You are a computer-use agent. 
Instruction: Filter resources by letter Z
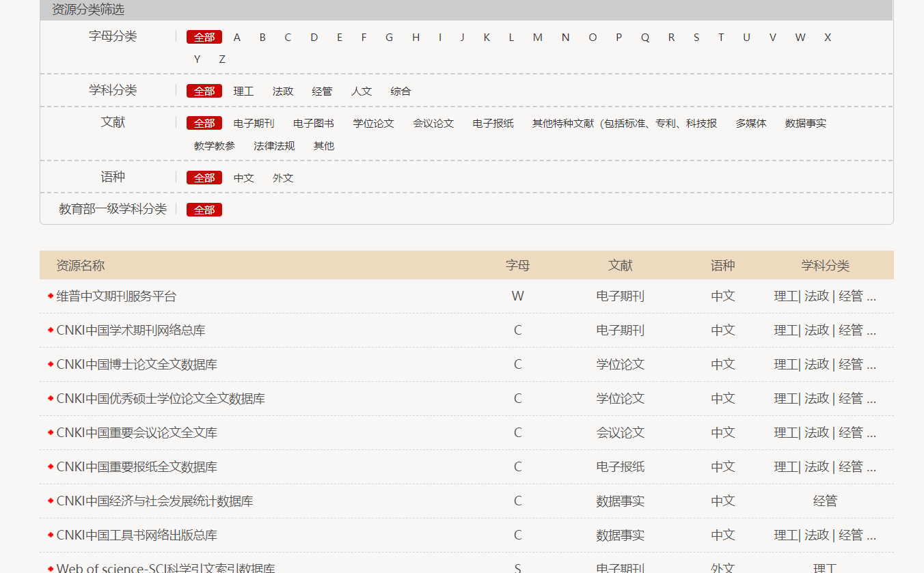(x=222, y=59)
